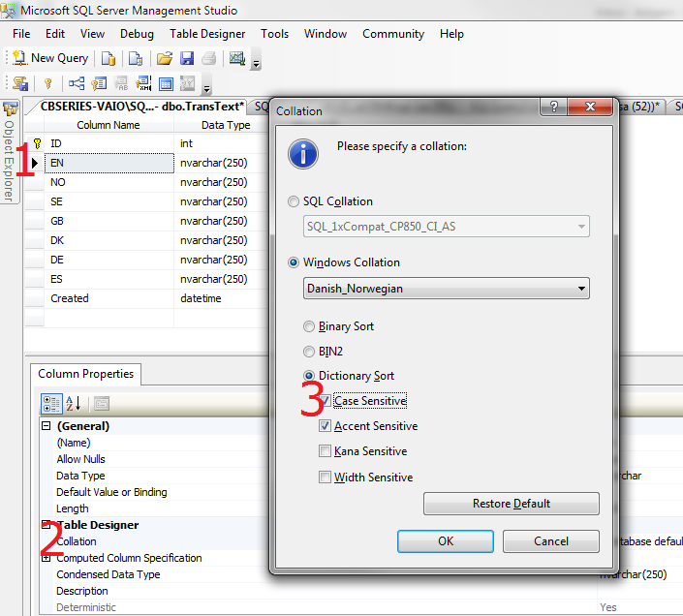
Task: Select the Default Value or Binding property
Action: click(x=162, y=492)
